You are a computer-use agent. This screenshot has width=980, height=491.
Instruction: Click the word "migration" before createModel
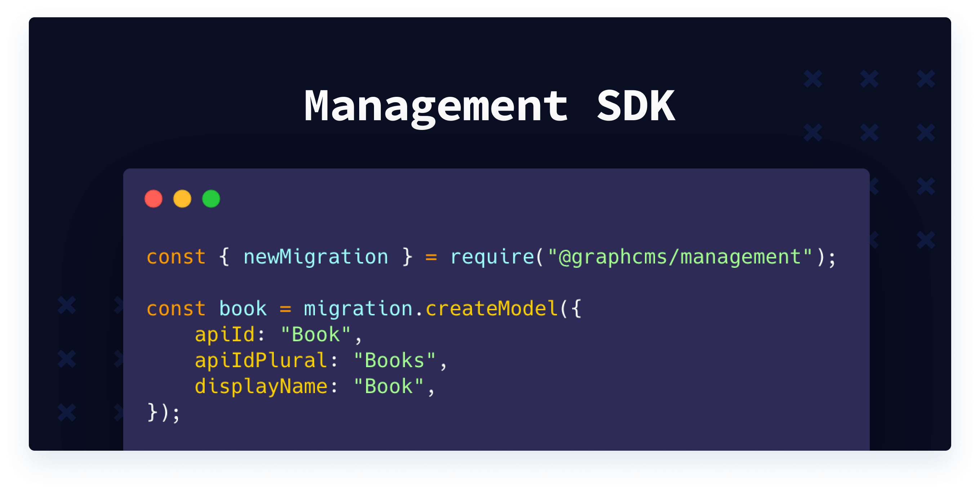click(358, 308)
